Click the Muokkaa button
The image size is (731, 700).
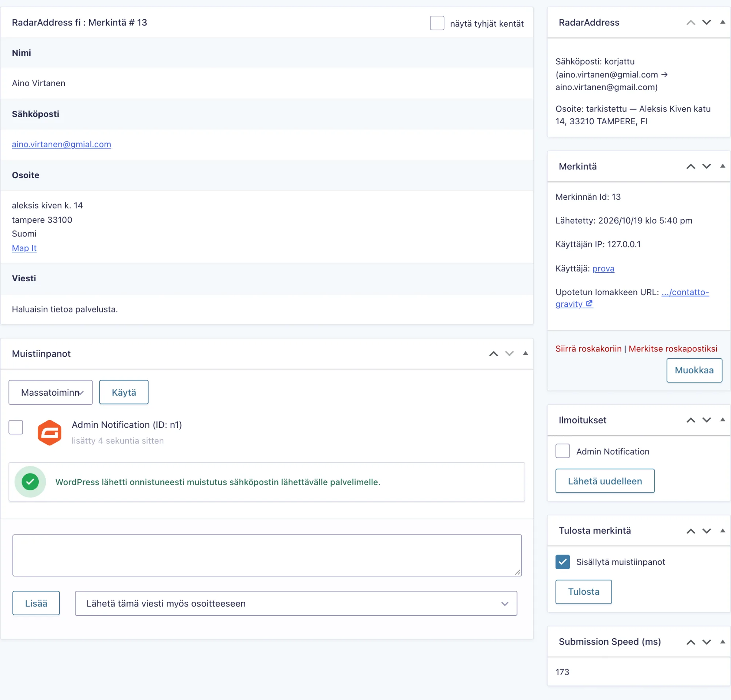tap(694, 370)
